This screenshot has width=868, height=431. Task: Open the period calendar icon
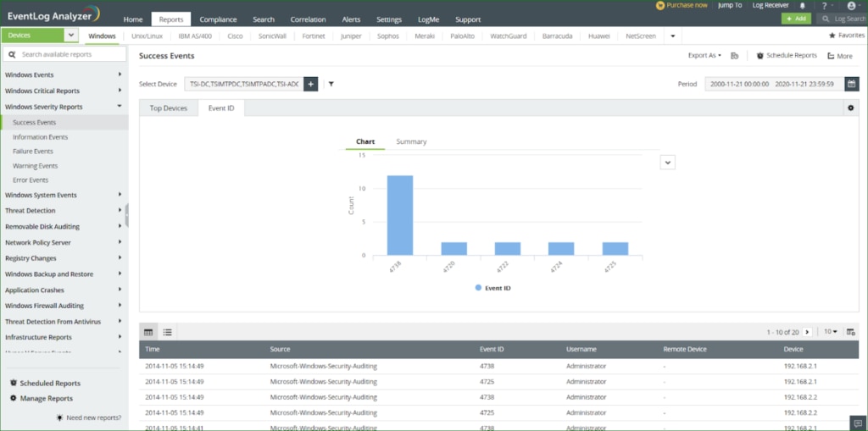[852, 84]
